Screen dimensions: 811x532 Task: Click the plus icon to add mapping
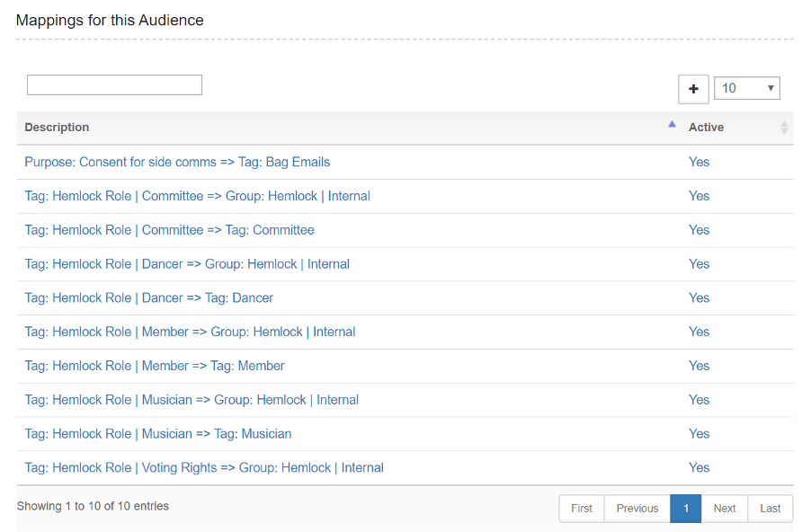coord(693,89)
